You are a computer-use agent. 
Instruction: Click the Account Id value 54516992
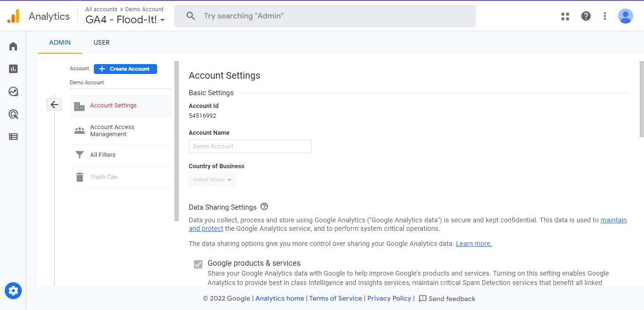pyautogui.click(x=202, y=115)
